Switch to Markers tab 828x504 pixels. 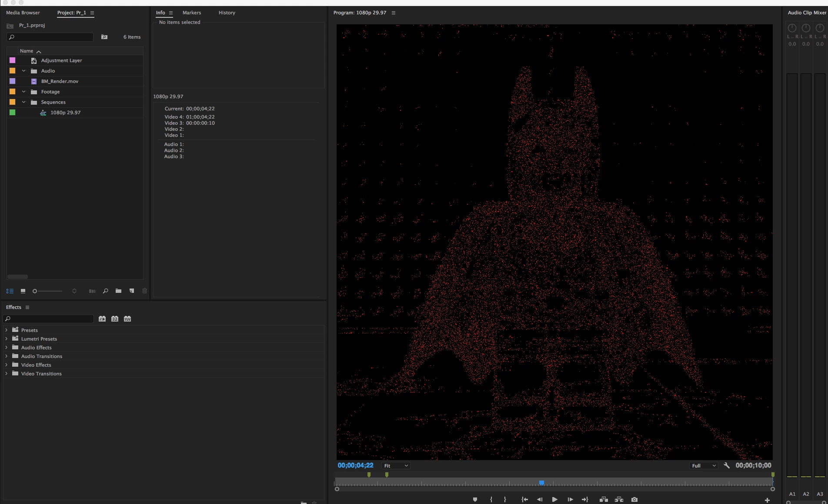(192, 13)
